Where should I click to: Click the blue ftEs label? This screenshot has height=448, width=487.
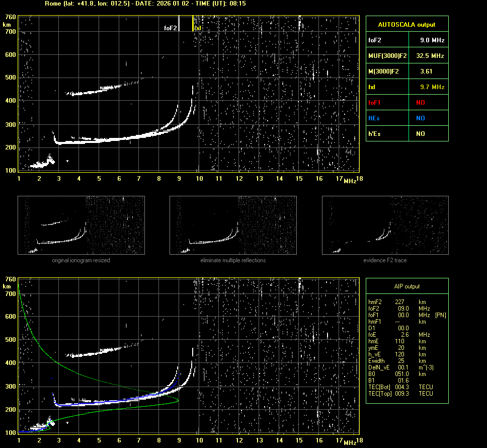(x=374, y=118)
